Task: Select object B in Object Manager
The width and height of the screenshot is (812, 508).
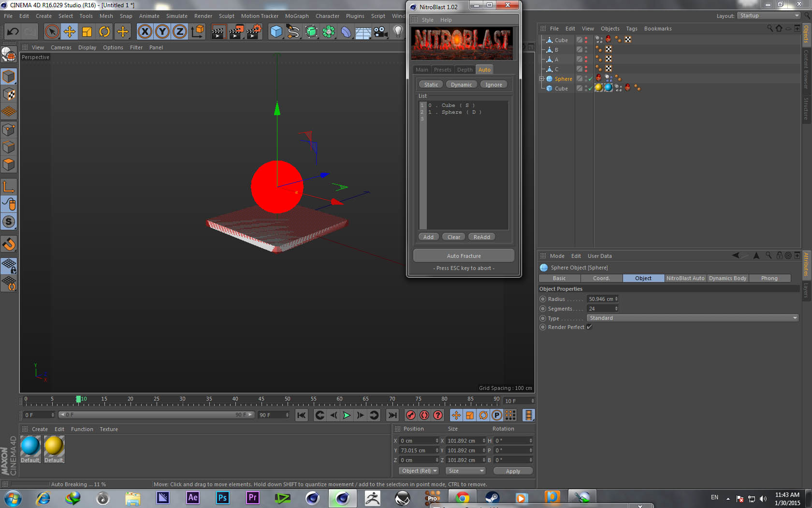Action: point(556,50)
